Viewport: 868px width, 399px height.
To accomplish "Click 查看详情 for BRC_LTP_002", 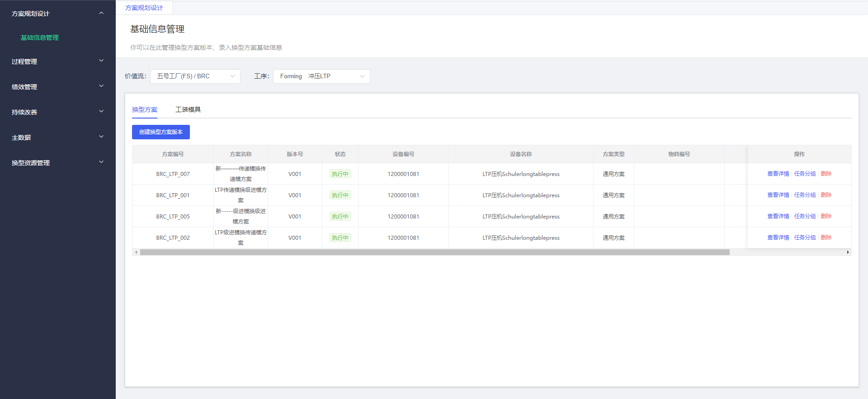I will tap(778, 237).
